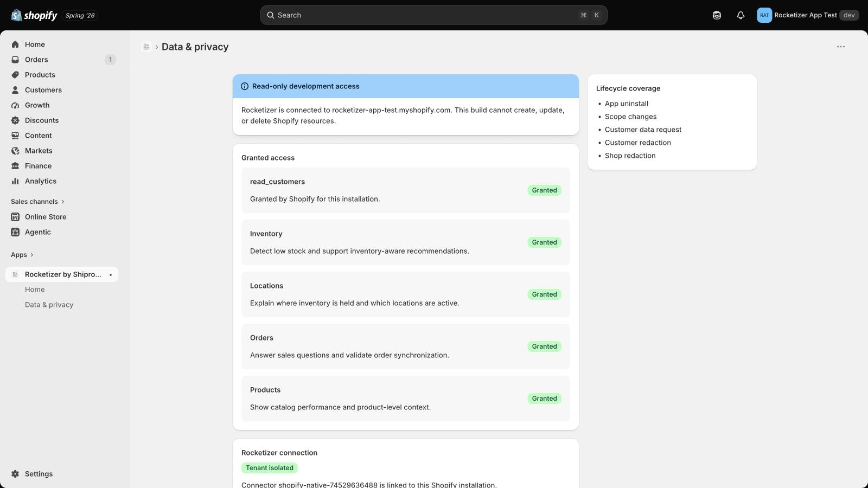Click the pin dot beside Rocketizer app
Screen dimensions: 868x488
click(x=111, y=274)
